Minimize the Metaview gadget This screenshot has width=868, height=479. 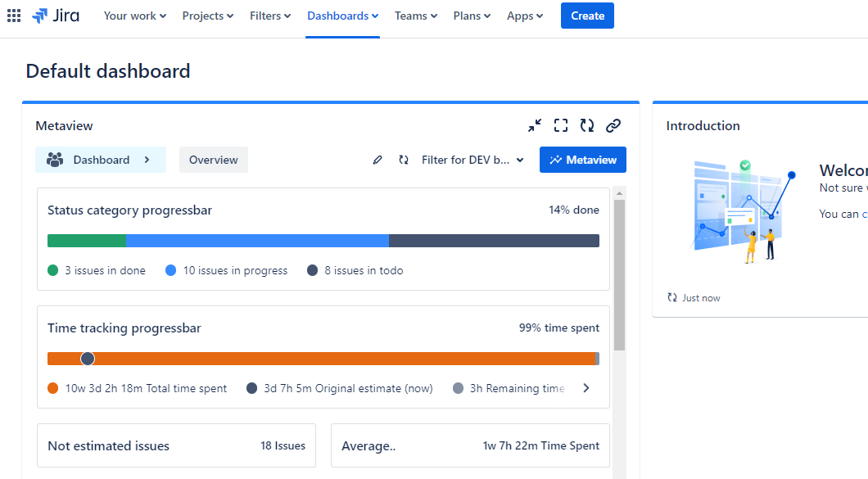[x=535, y=125]
